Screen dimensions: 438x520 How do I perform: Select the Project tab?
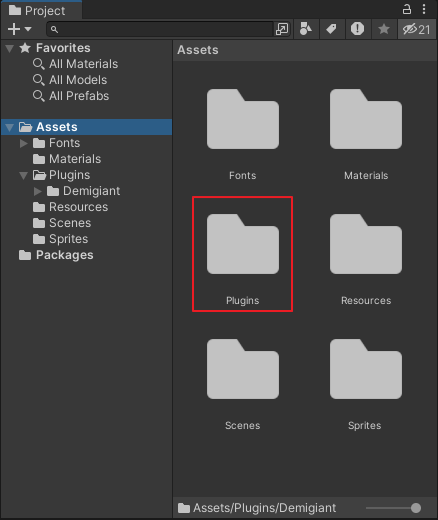click(41, 11)
